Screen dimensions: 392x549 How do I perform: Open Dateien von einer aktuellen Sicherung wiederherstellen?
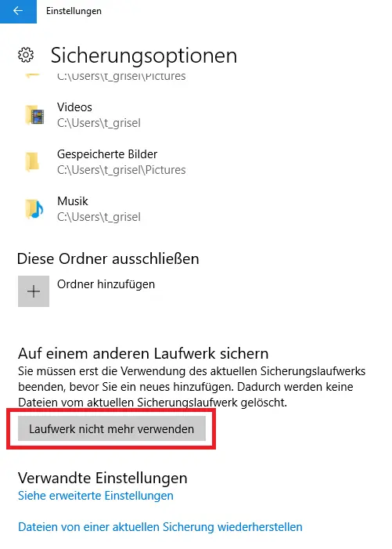(160, 527)
